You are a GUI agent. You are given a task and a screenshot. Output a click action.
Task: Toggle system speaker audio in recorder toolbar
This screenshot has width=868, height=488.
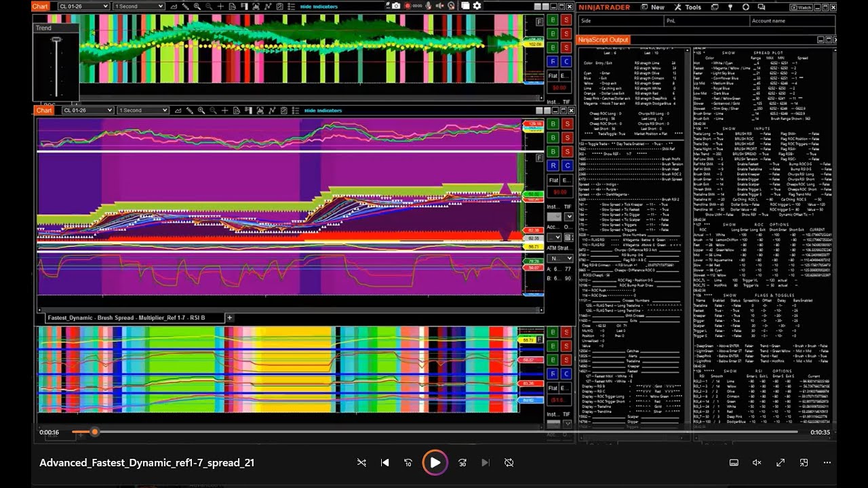[441, 6]
